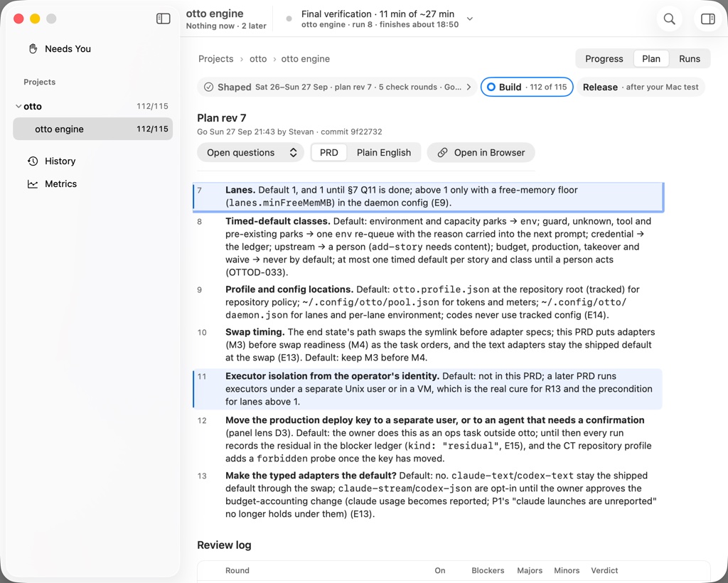Click the Minors column header
The image size is (728, 583).
coord(567,570)
